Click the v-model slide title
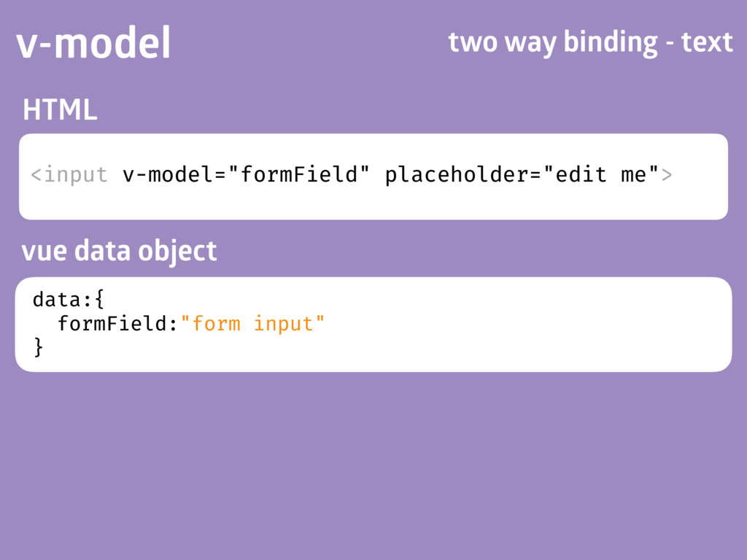 [x=93, y=42]
